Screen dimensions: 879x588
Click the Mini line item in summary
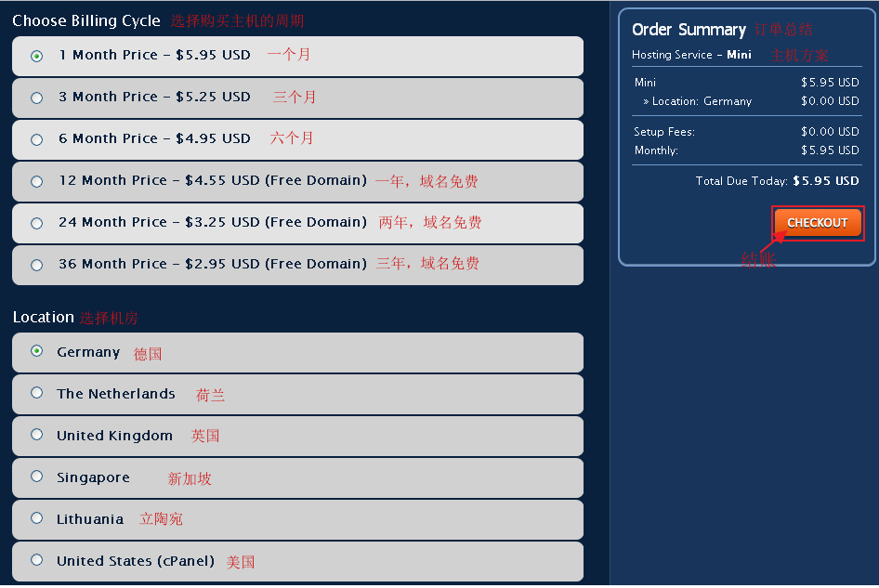[645, 83]
